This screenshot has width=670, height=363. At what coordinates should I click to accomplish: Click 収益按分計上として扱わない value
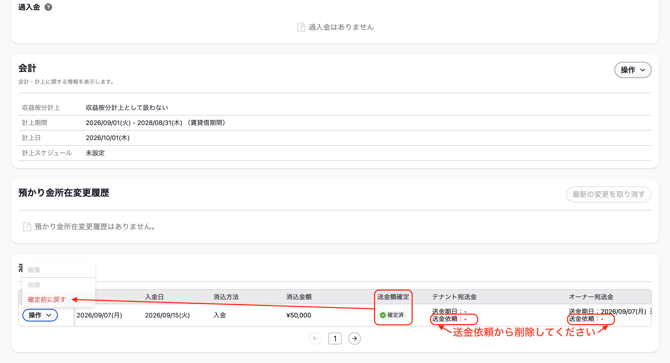tap(127, 108)
